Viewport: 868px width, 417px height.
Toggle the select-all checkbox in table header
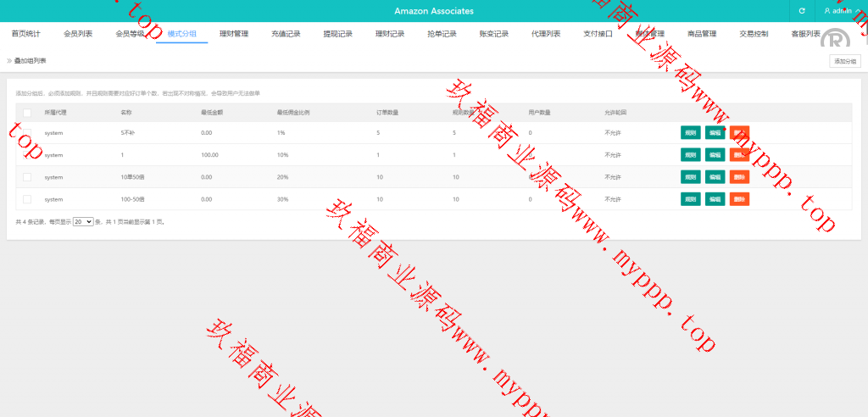[x=27, y=112]
